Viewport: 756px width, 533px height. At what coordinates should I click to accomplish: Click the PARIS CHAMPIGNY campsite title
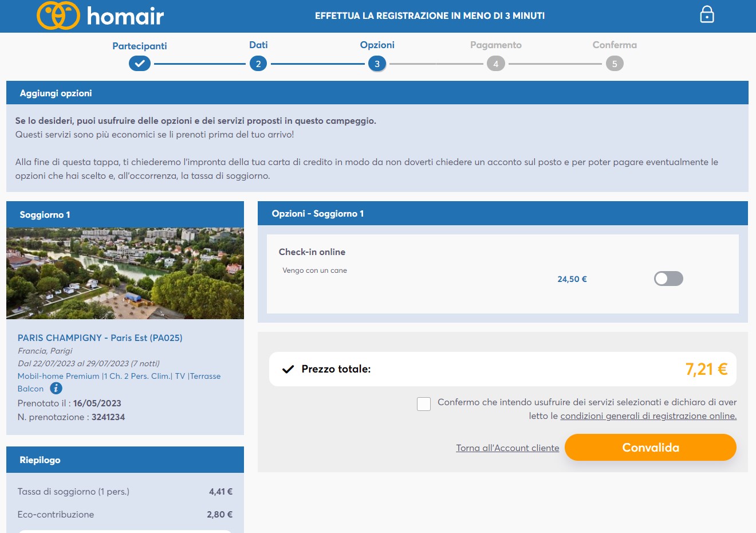pos(100,338)
